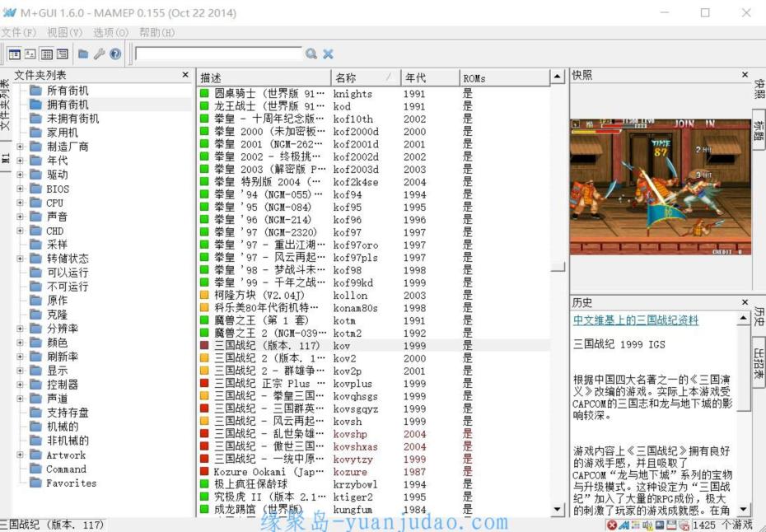Expand the CHD folder node
The image size is (766, 532).
[x=20, y=231]
